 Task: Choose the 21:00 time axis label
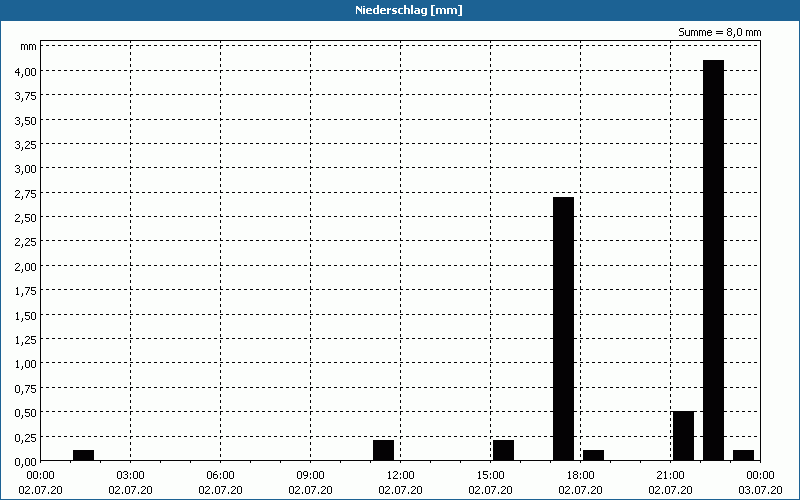click(x=670, y=476)
